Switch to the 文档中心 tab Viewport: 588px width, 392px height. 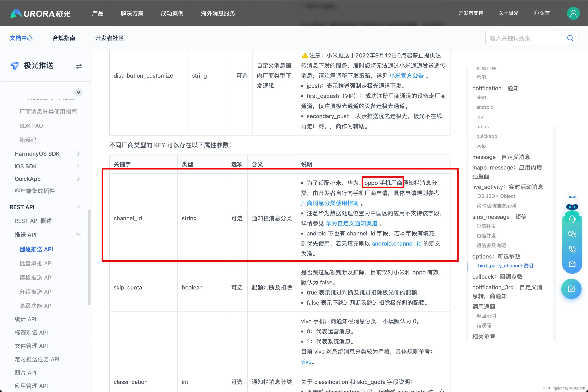coord(21,38)
